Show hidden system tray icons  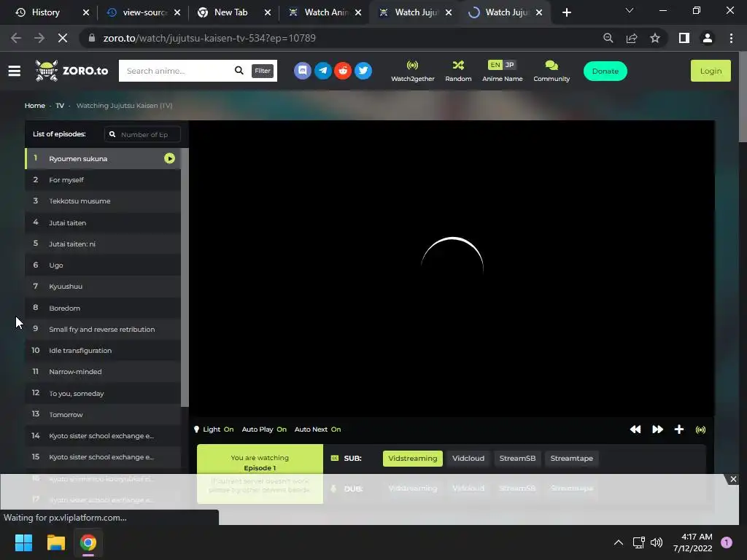[x=619, y=542]
